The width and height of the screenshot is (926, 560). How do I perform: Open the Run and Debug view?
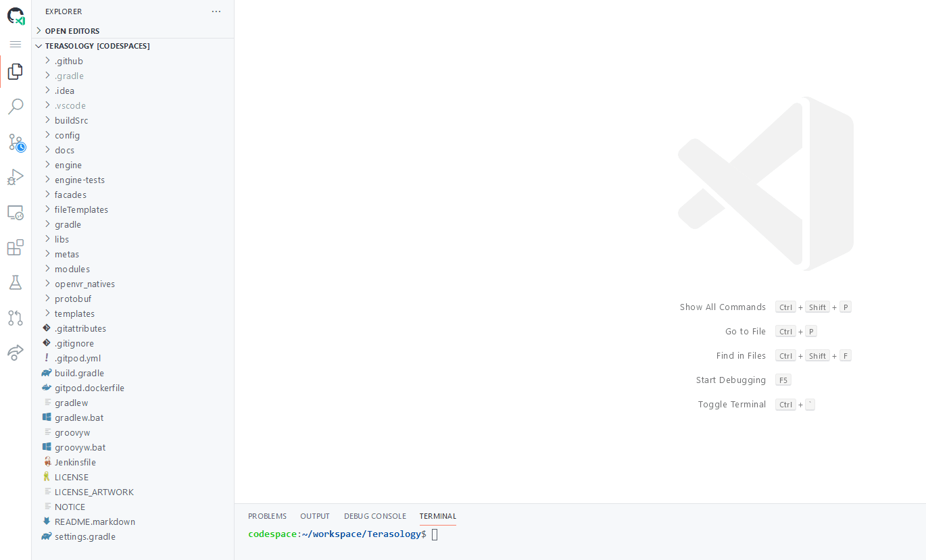(x=15, y=177)
